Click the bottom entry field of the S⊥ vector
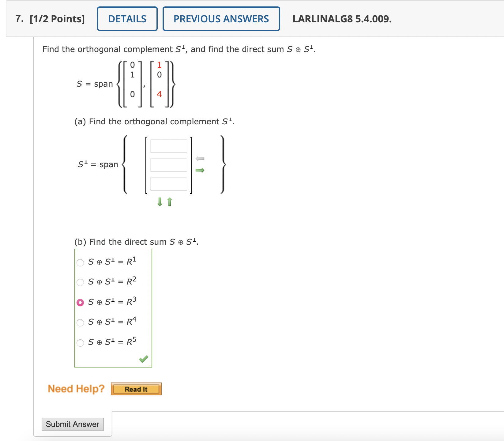The image size is (504, 441). (169, 185)
